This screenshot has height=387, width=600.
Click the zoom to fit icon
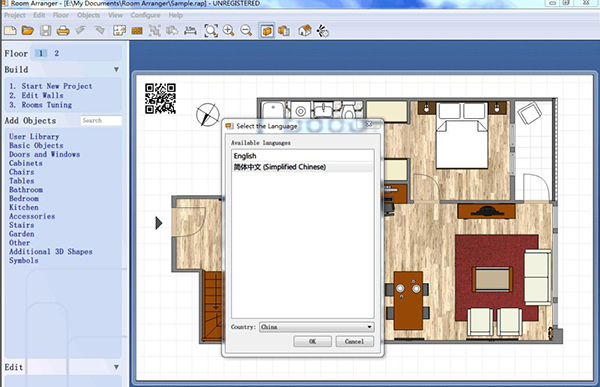point(211,31)
